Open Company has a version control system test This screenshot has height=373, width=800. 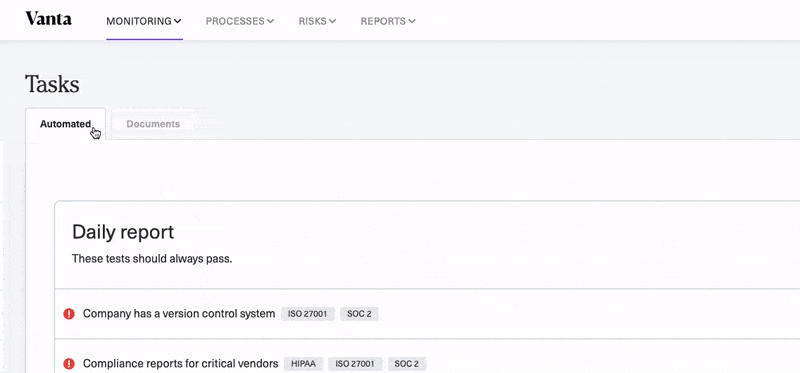tap(179, 314)
